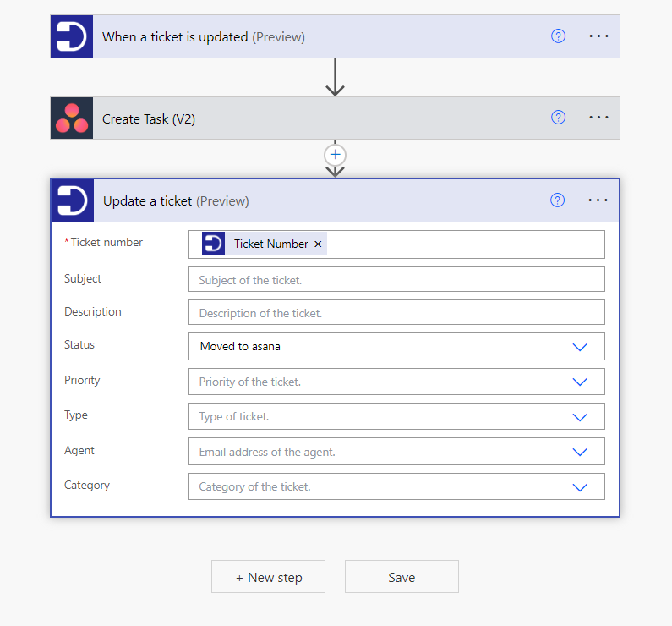Click the Status chevron arrow
This screenshot has height=626, width=672.
pos(580,347)
